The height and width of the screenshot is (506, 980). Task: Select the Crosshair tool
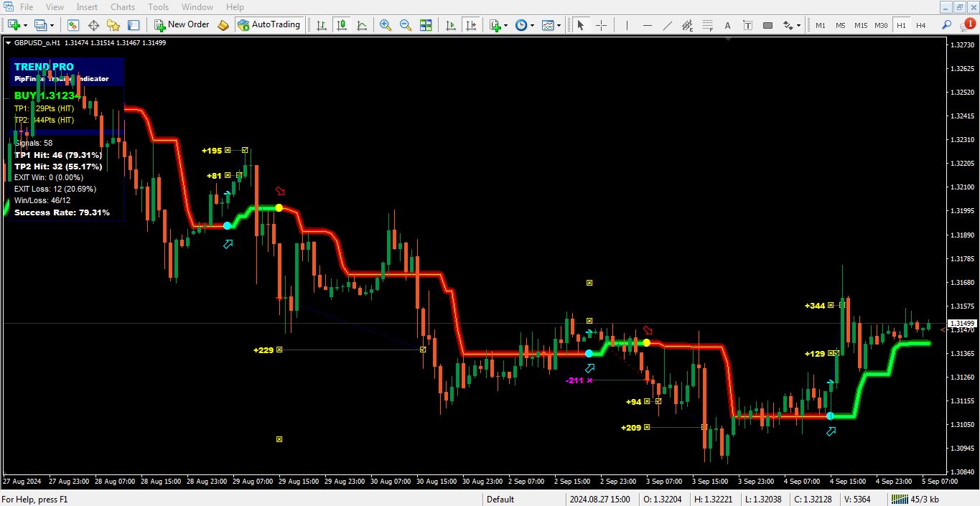pos(600,25)
